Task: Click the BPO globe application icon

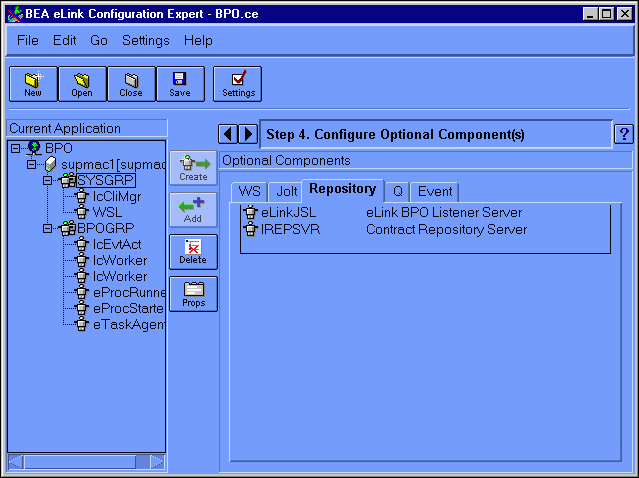Action: (34, 148)
